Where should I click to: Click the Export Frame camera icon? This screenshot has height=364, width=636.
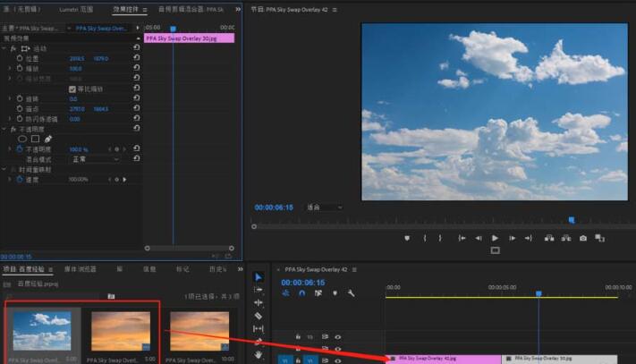click(x=583, y=238)
